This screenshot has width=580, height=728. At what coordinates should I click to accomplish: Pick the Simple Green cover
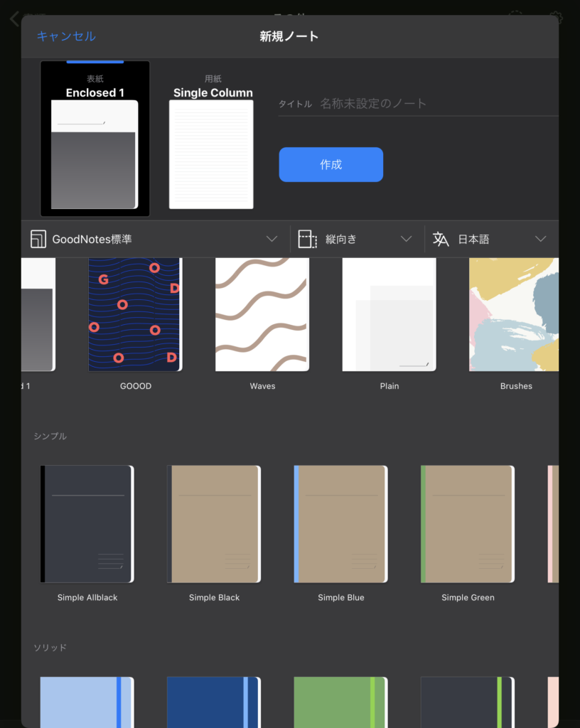(x=468, y=524)
